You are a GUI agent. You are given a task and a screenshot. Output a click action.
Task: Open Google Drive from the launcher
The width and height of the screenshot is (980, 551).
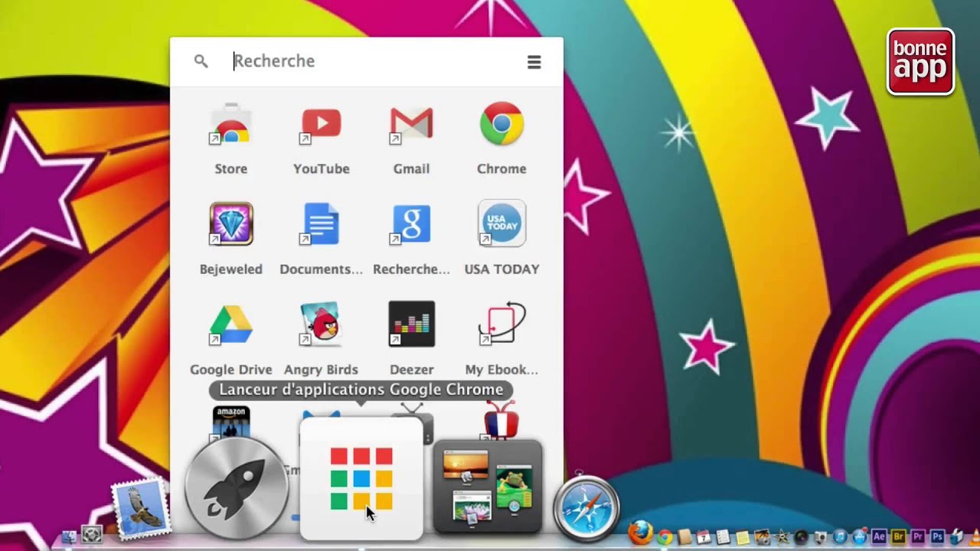[230, 324]
